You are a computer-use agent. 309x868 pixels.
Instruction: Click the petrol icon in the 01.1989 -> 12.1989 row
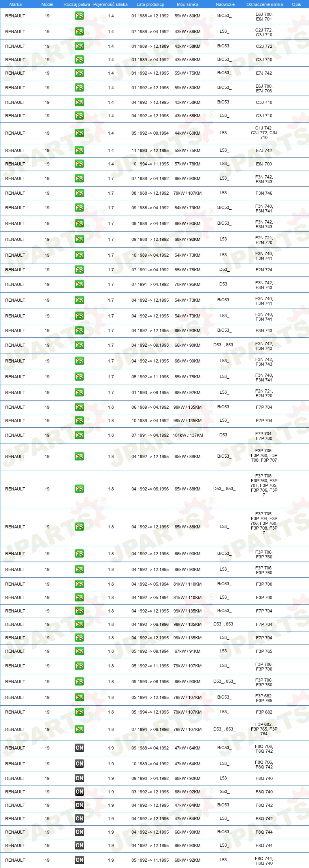79,46
